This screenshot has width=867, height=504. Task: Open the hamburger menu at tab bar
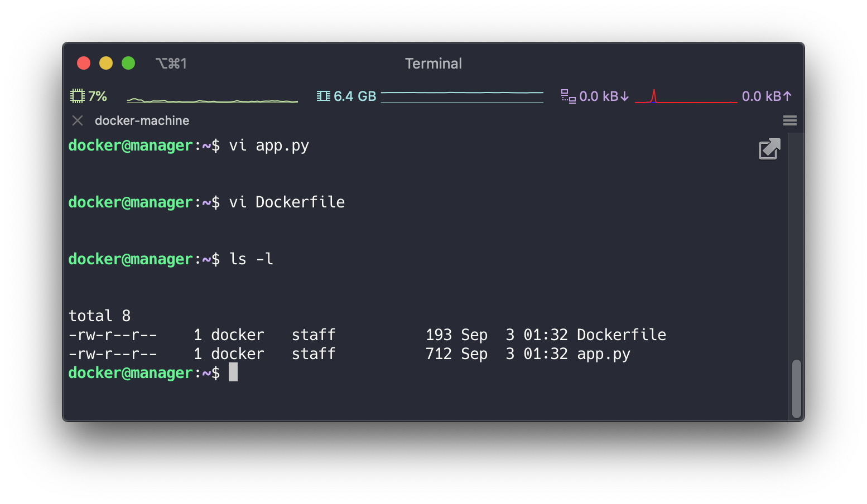tap(789, 120)
